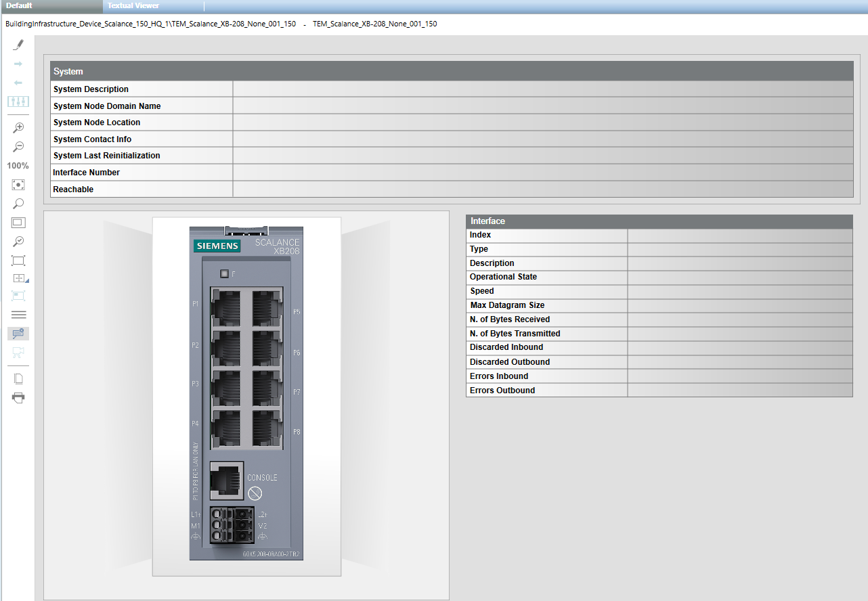Click the Zoom Out magnifier icon
Image resolution: width=868 pixels, height=601 pixels.
(18, 146)
